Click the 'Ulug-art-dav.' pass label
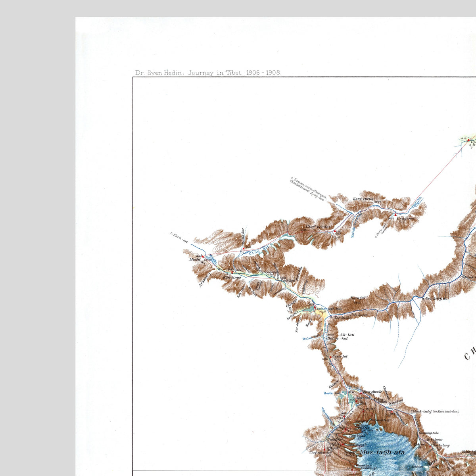 317,227
